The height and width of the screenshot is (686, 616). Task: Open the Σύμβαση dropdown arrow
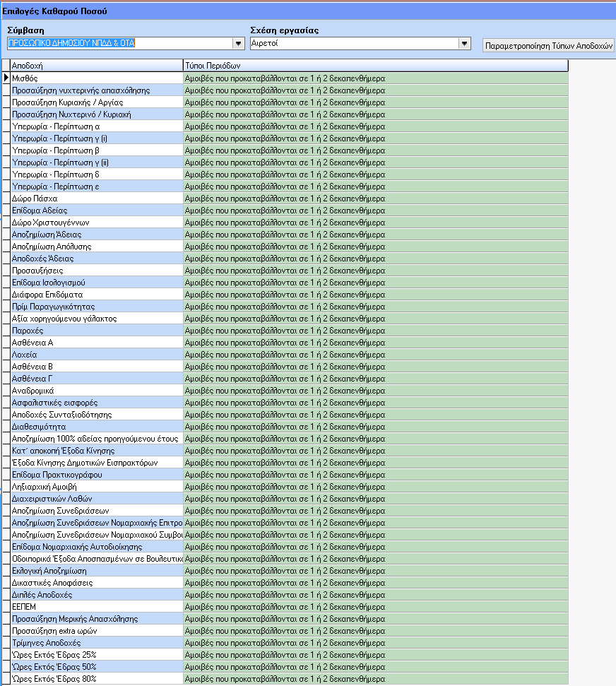(238, 43)
